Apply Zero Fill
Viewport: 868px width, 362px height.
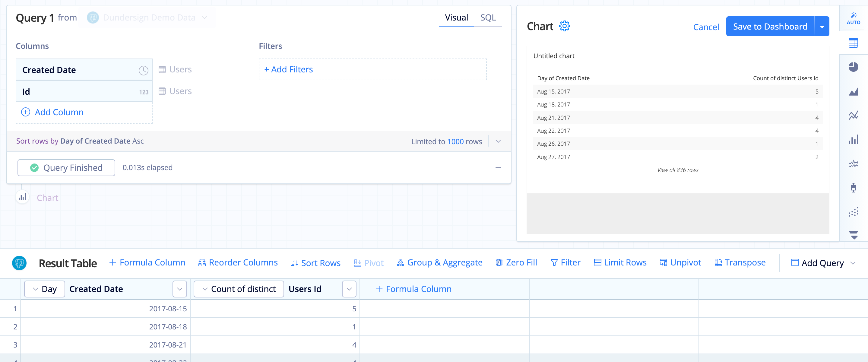(516, 262)
